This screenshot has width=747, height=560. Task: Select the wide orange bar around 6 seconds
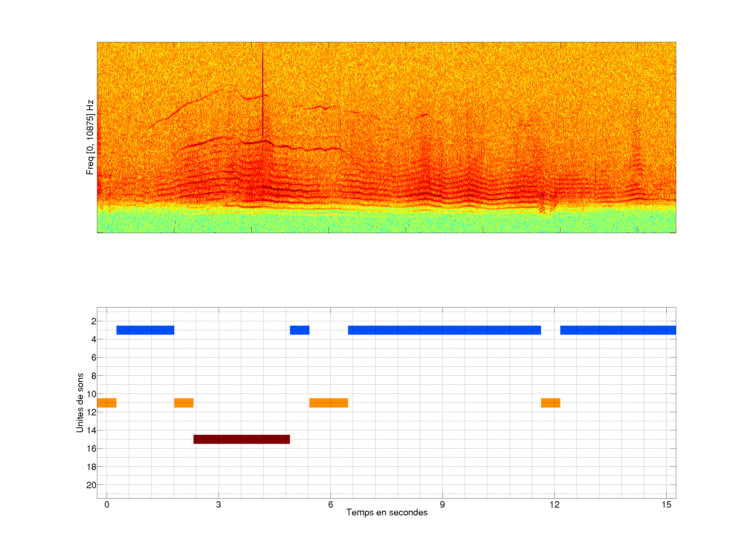point(329,403)
